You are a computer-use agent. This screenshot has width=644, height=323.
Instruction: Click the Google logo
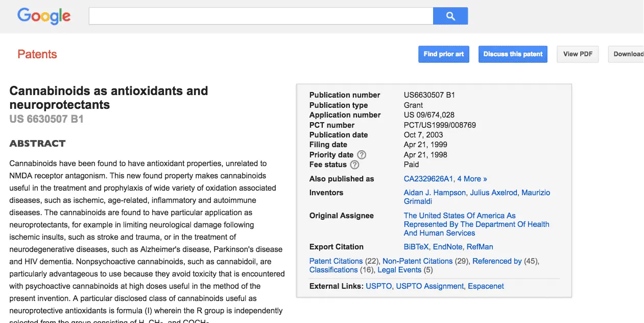(44, 16)
